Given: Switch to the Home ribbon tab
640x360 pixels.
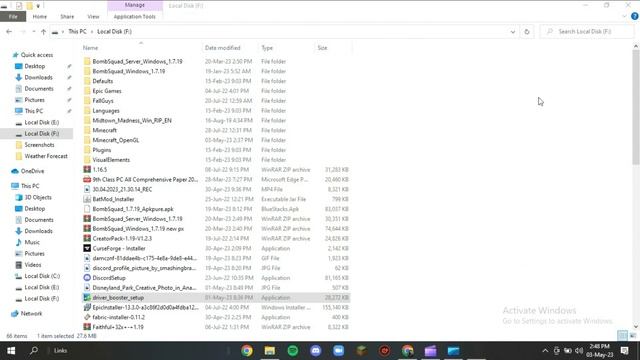Looking at the screenshot, I should point(40,17).
